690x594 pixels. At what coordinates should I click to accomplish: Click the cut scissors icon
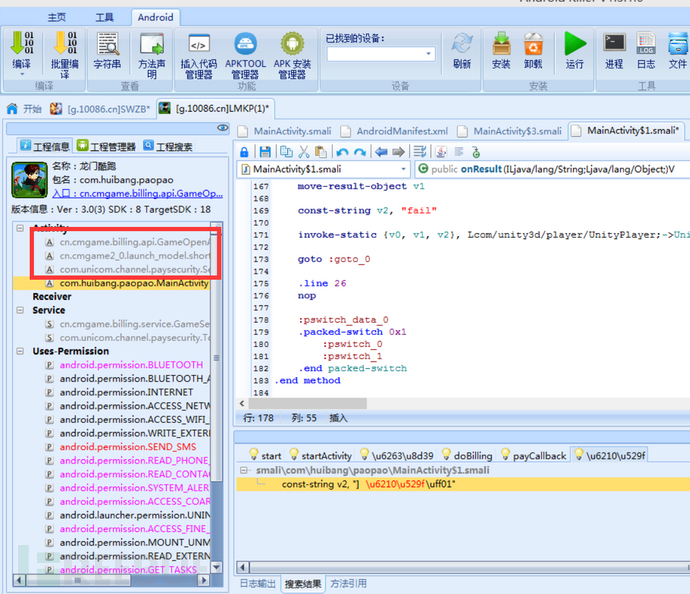pyautogui.click(x=304, y=152)
